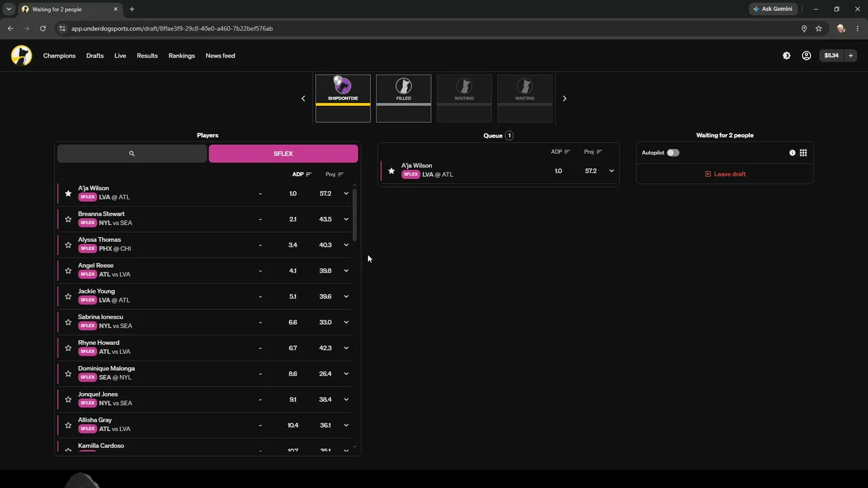View site information icon in address bar
The image size is (868, 488).
[62, 28]
